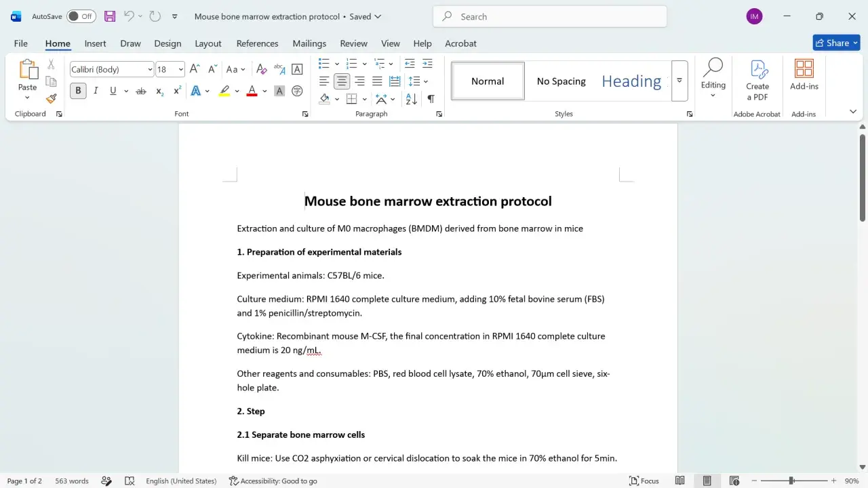This screenshot has height=488, width=868.
Task: Apply subscript formatting
Action: pyautogui.click(x=159, y=91)
